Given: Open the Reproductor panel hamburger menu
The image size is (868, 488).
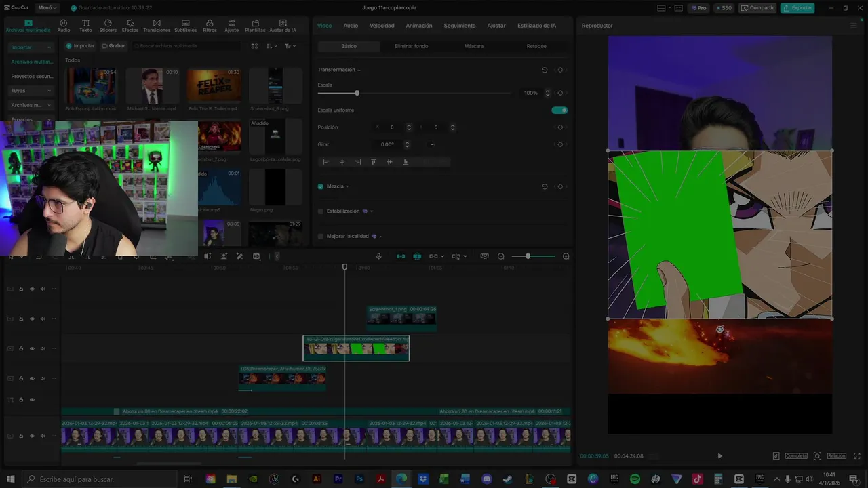Looking at the screenshot, I should (854, 26).
